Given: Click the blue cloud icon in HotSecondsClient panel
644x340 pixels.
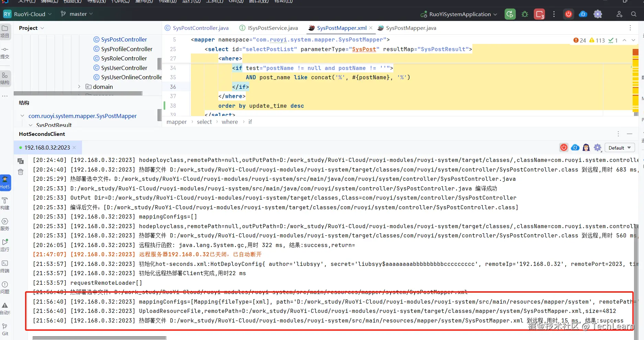Looking at the screenshot, I should [575, 148].
